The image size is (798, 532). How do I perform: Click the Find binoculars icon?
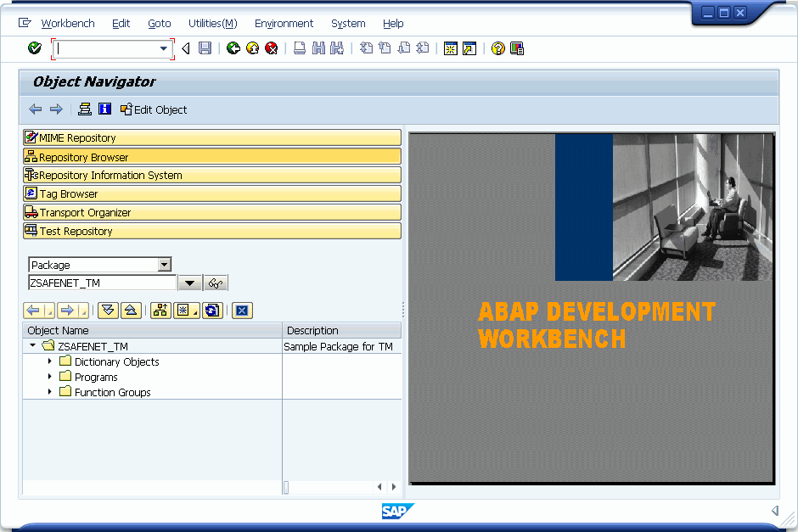click(318, 48)
